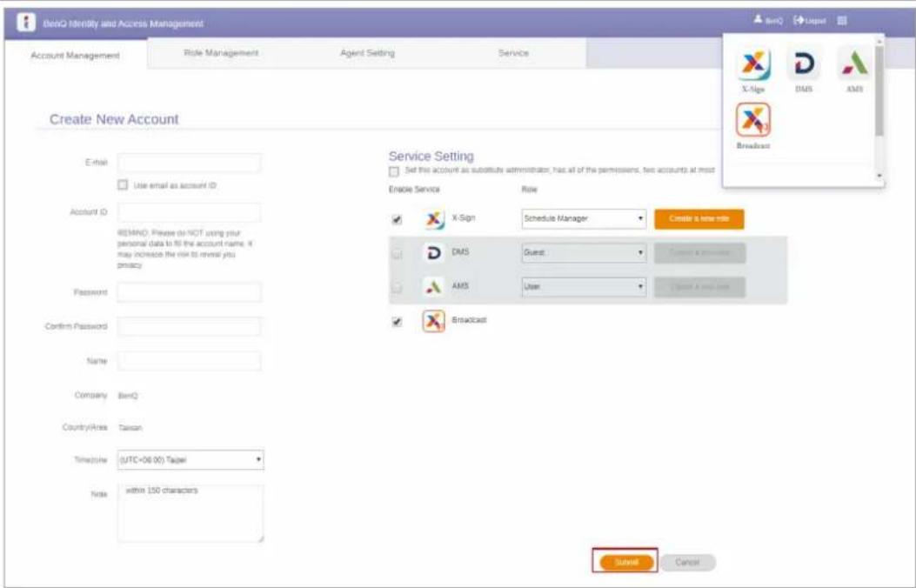Click the AMS icon in Service Setting
Image resolution: width=916 pixels, height=588 pixels.
tap(433, 287)
